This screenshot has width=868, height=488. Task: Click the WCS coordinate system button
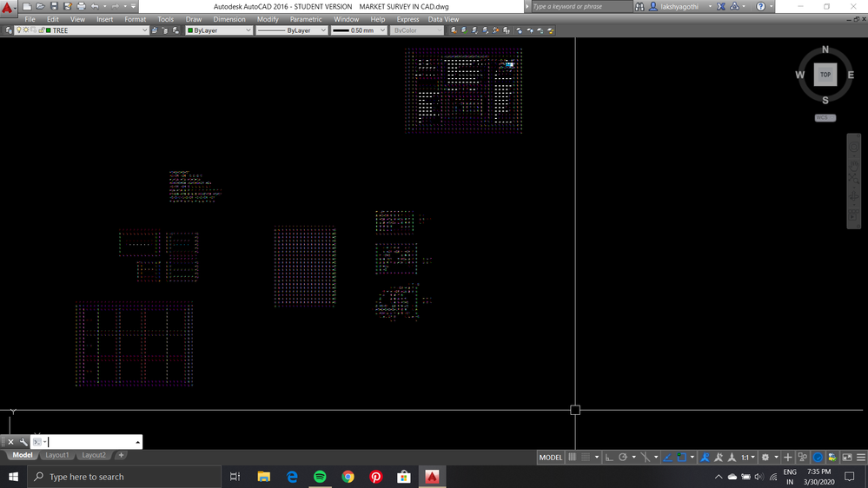coord(825,118)
